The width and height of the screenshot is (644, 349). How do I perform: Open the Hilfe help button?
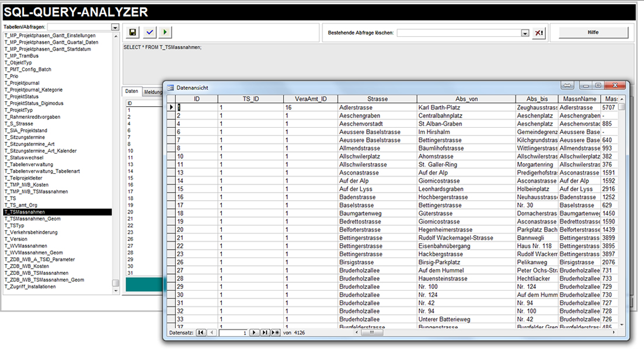[592, 33]
